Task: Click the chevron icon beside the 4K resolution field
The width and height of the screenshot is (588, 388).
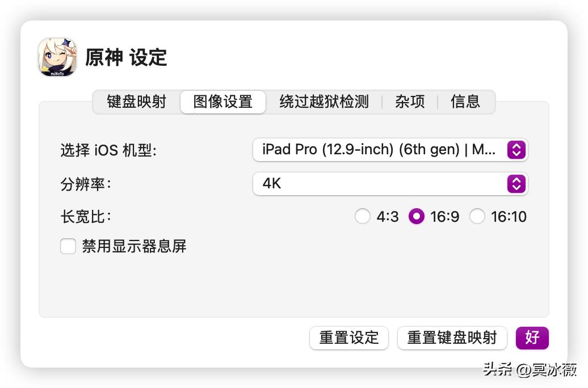Action: pyautogui.click(x=516, y=184)
